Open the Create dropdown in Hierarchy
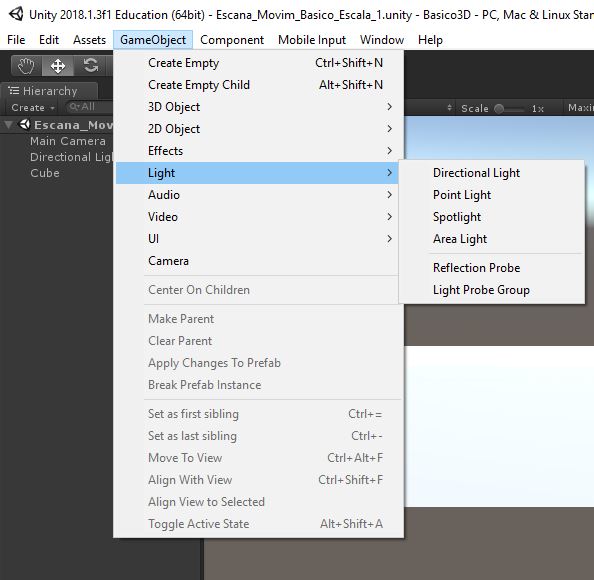The height and width of the screenshot is (580, 594). pos(33,108)
